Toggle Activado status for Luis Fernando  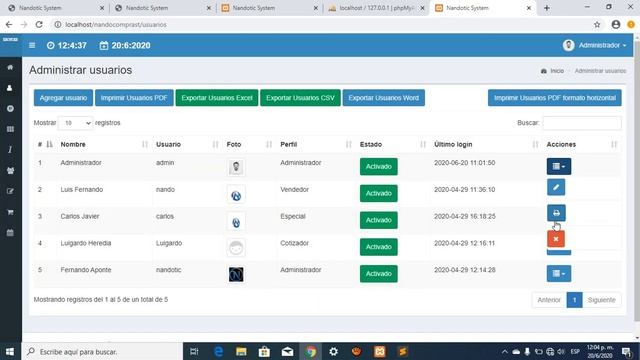[x=378, y=193]
